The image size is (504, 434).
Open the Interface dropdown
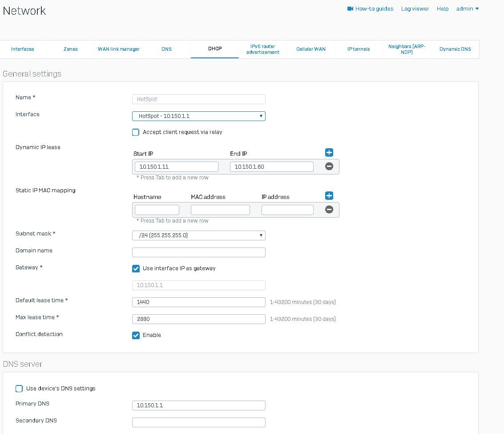(x=198, y=116)
